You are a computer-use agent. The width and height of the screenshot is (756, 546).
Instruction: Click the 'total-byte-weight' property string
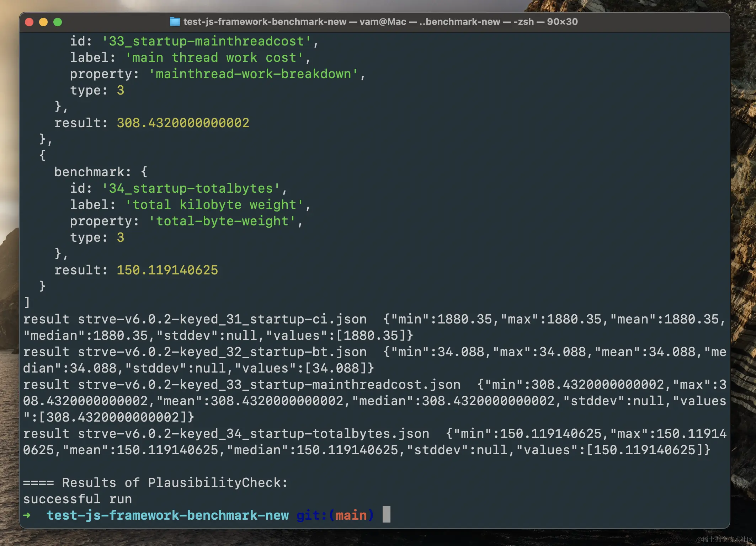[x=222, y=221]
